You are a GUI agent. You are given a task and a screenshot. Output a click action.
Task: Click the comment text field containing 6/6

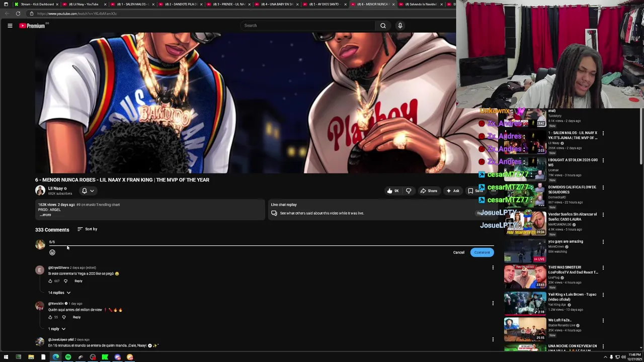[x=271, y=242]
